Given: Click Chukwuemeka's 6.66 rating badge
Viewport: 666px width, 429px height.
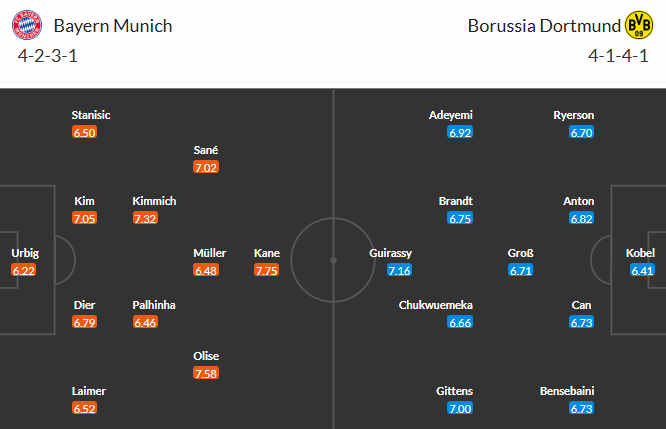Looking at the screenshot, I should tap(460, 322).
